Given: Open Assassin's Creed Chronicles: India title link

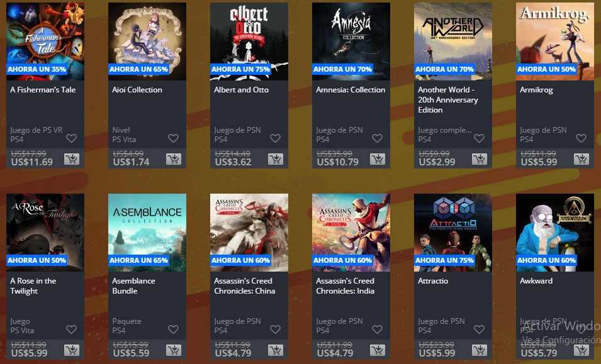Looking at the screenshot, I should (x=345, y=286).
